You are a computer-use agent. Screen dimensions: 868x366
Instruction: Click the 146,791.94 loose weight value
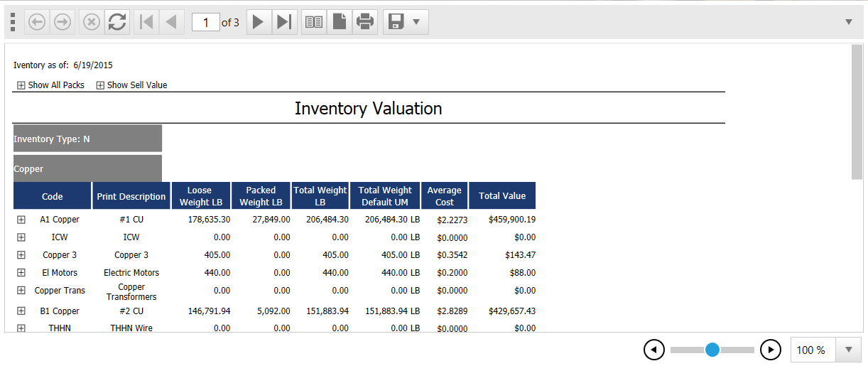point(209,311)
